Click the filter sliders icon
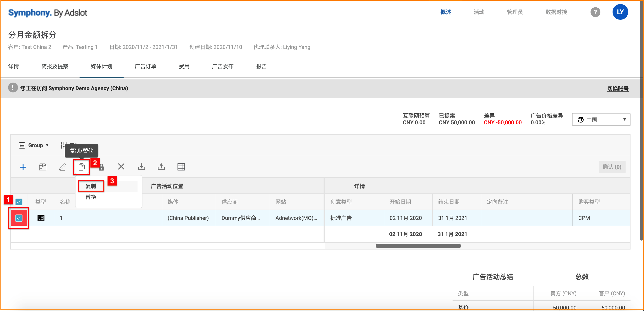The image size is (644, 311). pyautogui.click(x=64, y=145)
